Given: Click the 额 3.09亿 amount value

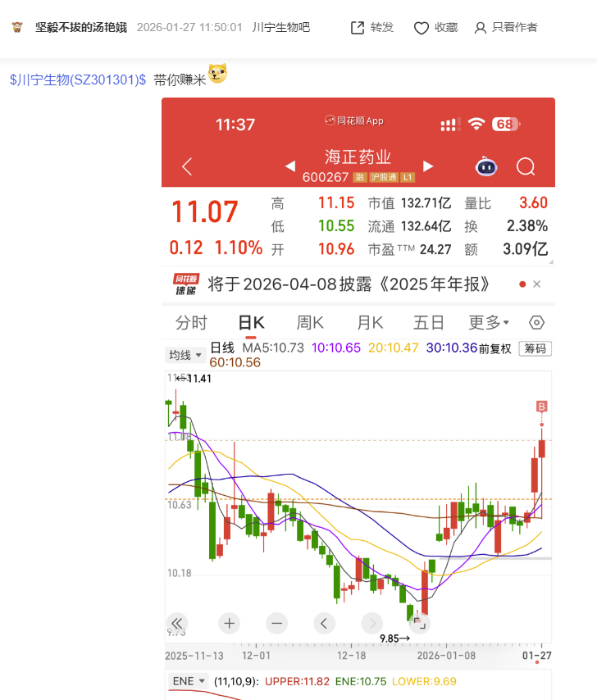Looking at the screenshot, I should click(x=525, y=249).
